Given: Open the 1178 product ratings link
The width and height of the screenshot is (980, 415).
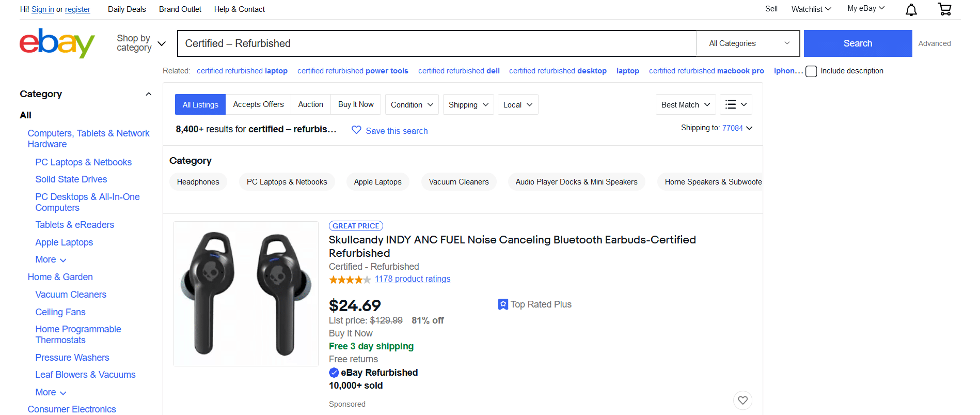Looking at the screenshot, I should tap(413, 279).
